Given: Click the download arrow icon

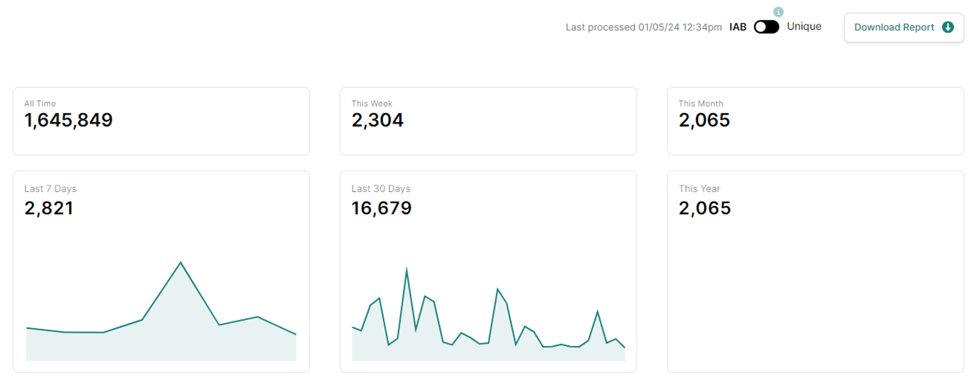Looking at the screenshot, I should (x=948, y=27).
